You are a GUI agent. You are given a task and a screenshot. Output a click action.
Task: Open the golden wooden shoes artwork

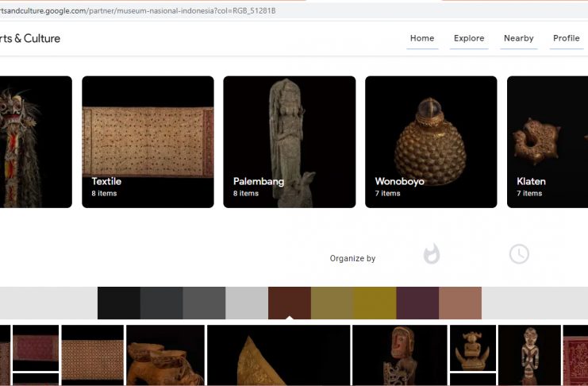165,355
